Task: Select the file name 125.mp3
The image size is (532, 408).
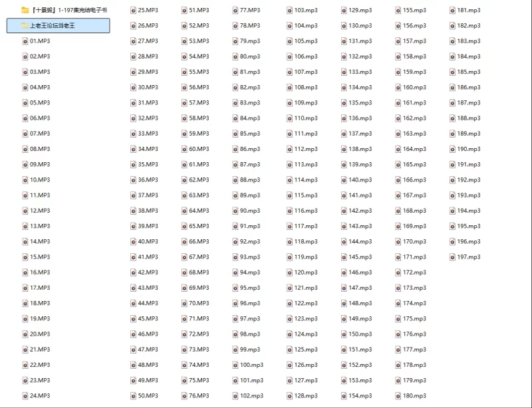Action: 306,350
